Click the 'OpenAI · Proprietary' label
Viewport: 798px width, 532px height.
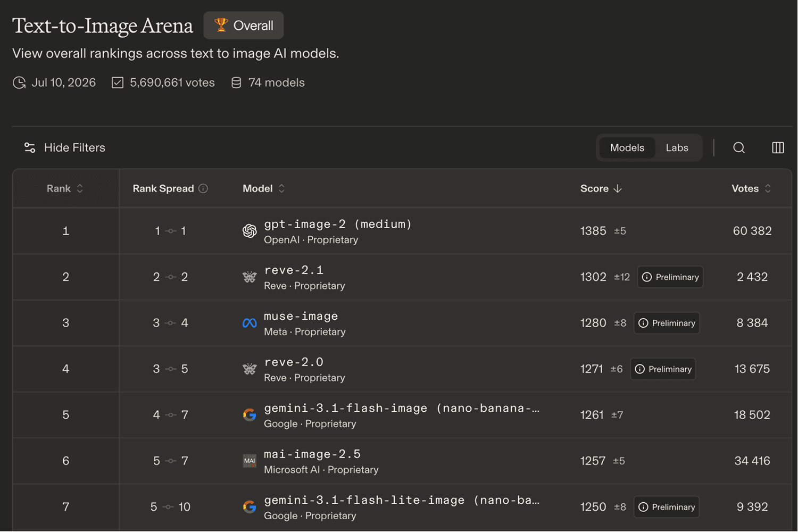tap(311, 240)
